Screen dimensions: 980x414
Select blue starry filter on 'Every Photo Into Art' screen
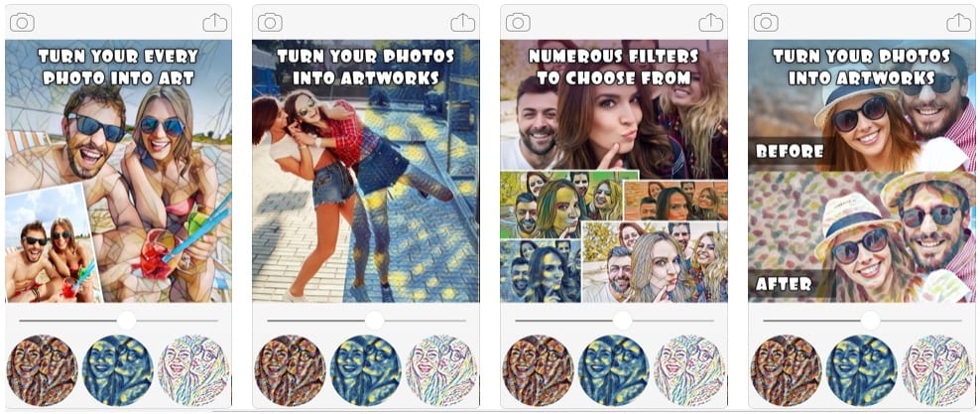tap(117, 371)
